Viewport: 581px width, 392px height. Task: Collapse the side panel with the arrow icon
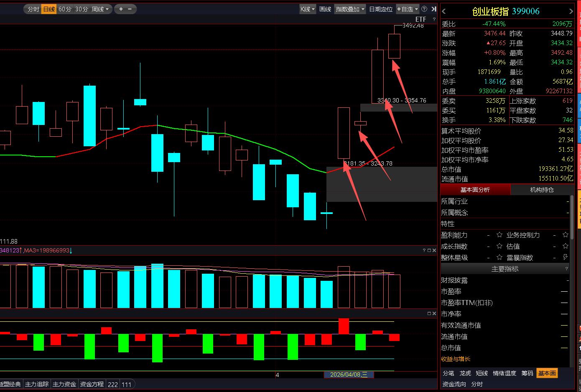click(433, 9)
